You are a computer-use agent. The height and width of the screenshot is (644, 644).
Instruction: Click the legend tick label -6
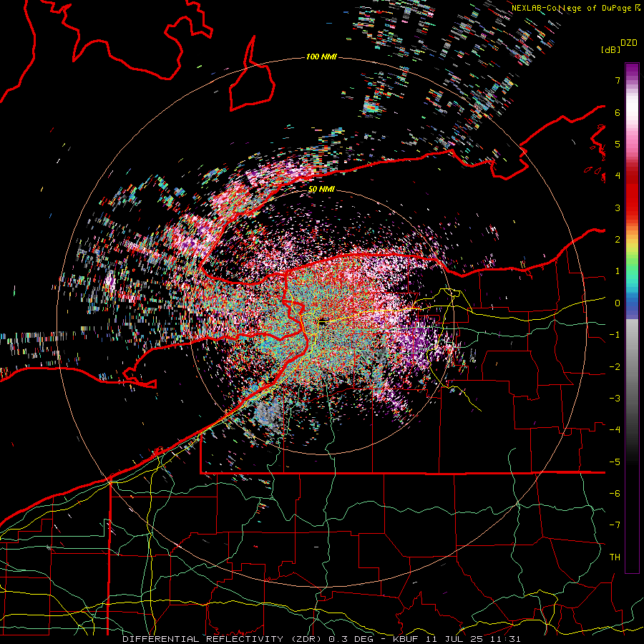pyautogui.click(x=615, y=494)
